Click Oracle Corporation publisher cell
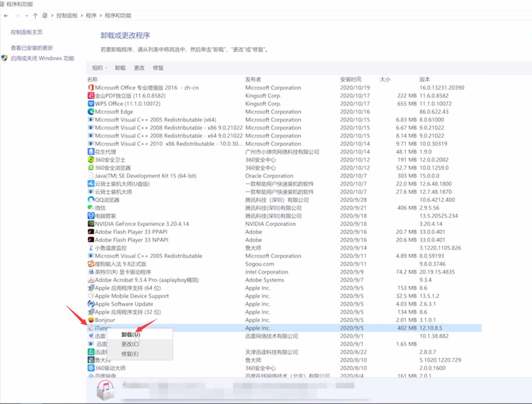 [269, 176]
